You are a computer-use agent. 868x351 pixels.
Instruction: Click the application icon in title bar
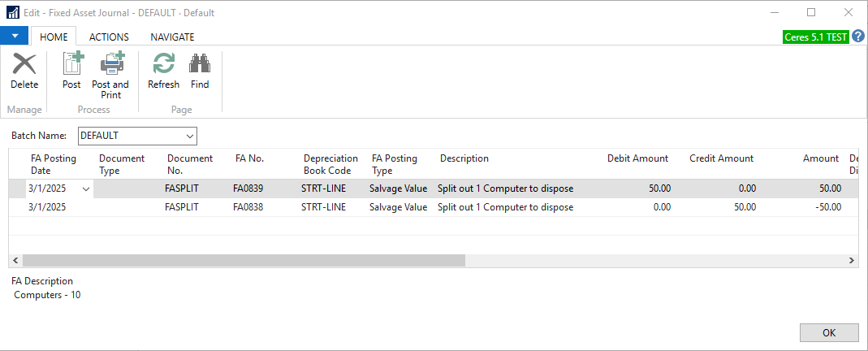[x=13, y=13]
